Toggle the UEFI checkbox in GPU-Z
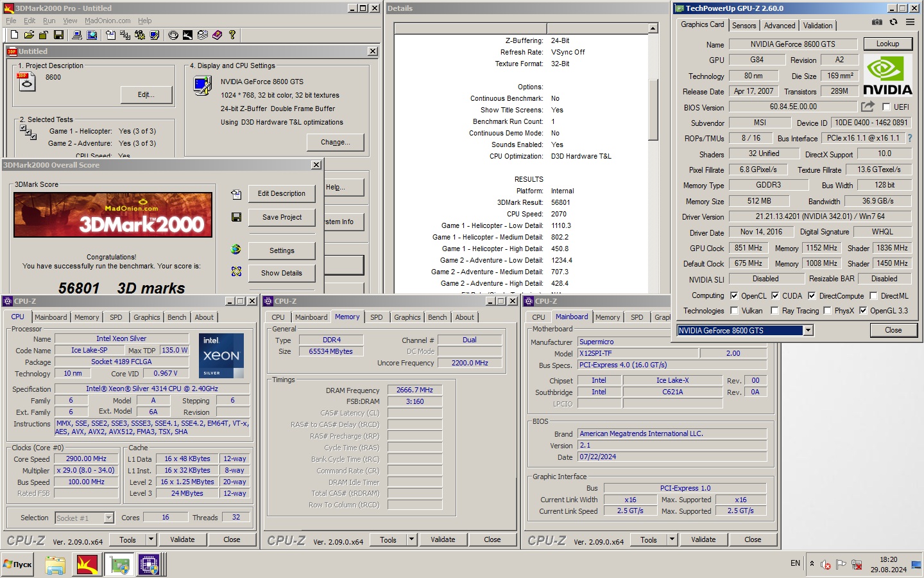This screenshot has height=578, width=924. (886, 107)
